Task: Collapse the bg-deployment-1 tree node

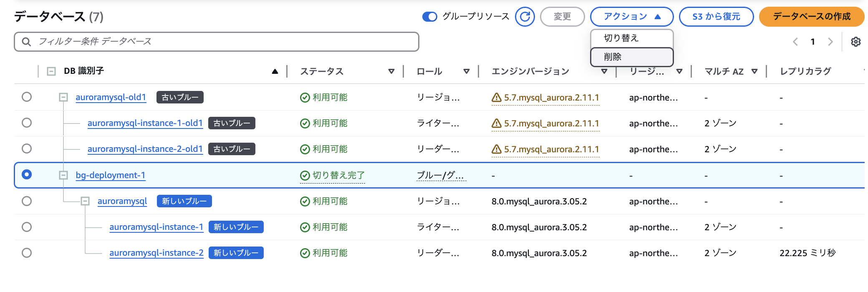Action: pyautogui.click(x=63, y=175)
